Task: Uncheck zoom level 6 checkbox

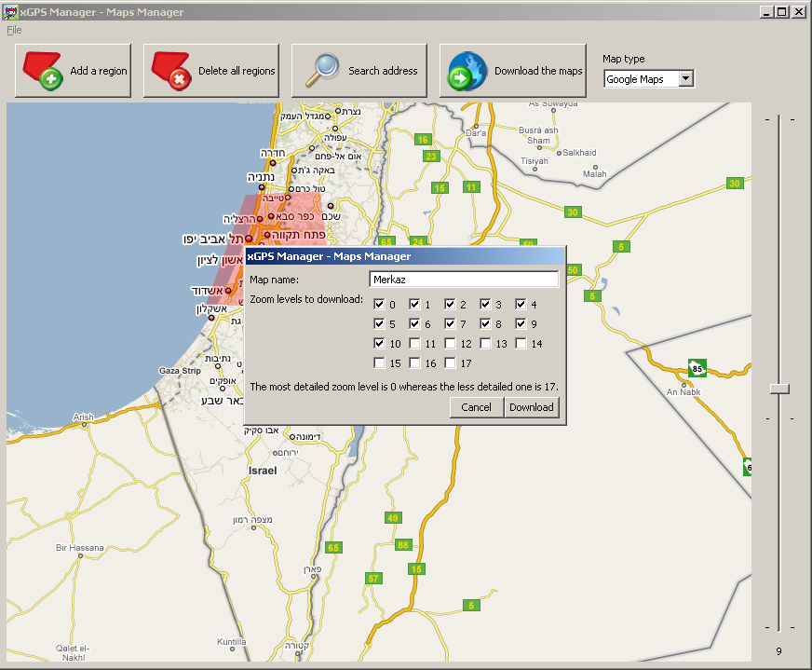Action: point(414,324)
